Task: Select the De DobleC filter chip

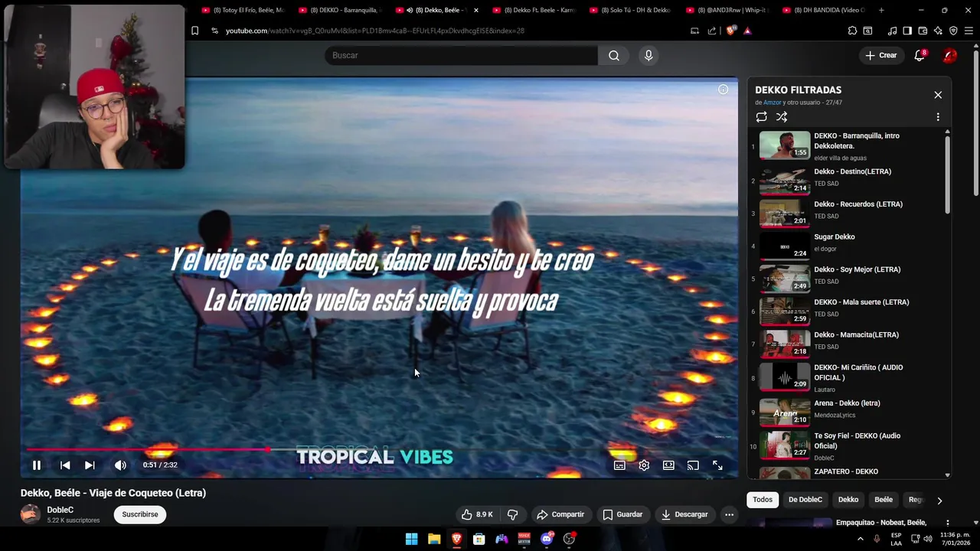Action: pyautogui.click(x=805, y=500)
